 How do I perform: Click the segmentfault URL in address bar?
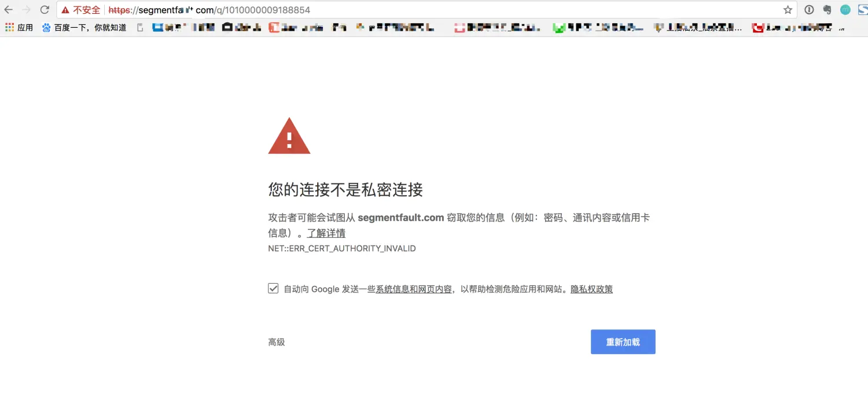(209, 10)
